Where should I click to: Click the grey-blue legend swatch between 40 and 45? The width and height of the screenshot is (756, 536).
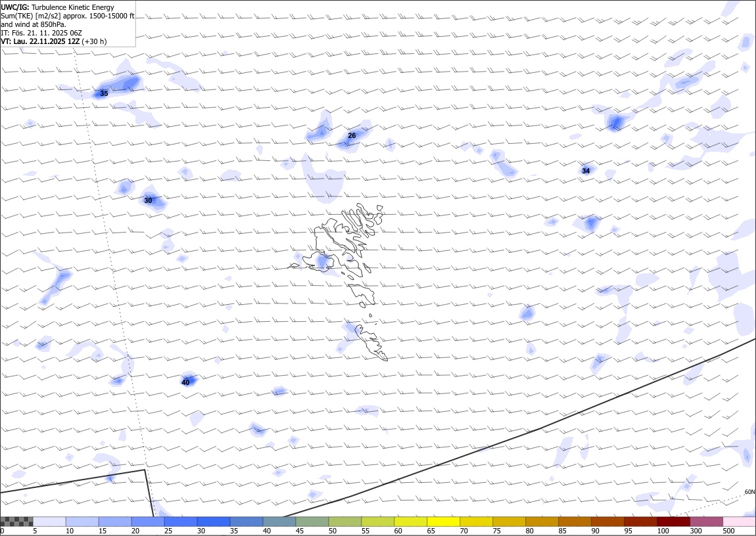click(279, 522)
